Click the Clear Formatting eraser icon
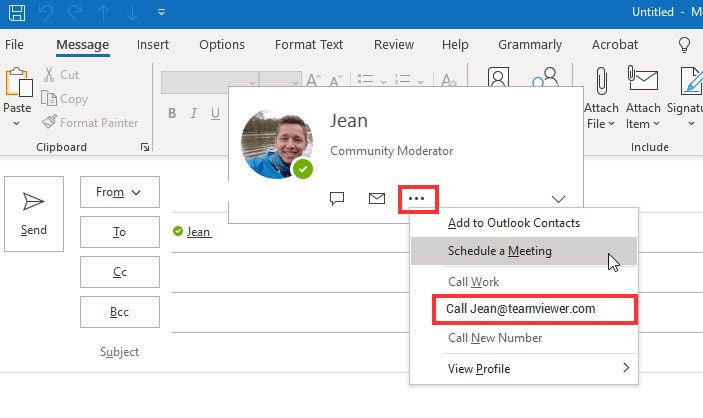 [x=448, y=80]
